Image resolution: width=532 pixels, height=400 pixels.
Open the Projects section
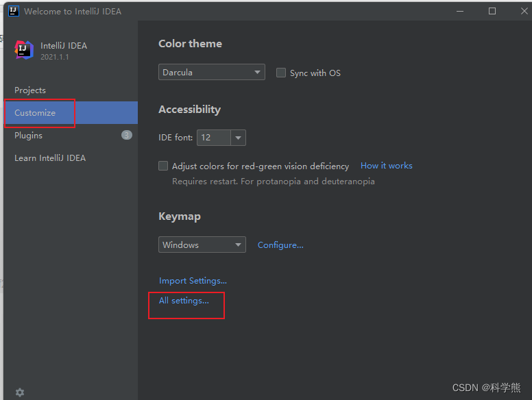click(71, 90)
